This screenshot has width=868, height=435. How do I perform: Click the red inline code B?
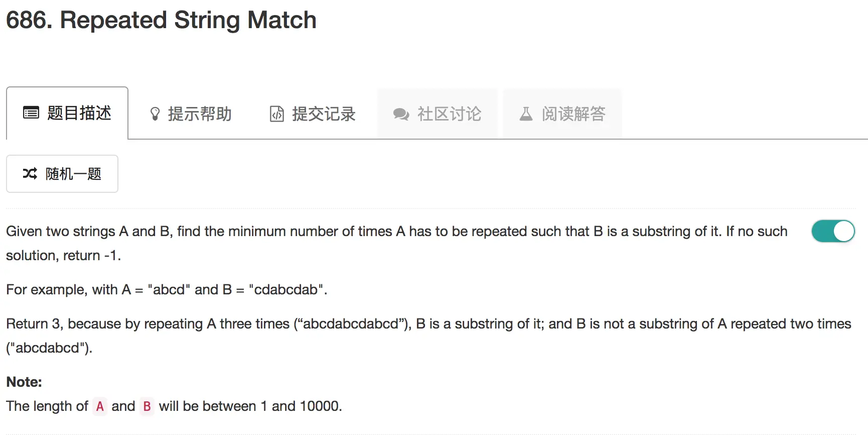[x=147, y=406]
